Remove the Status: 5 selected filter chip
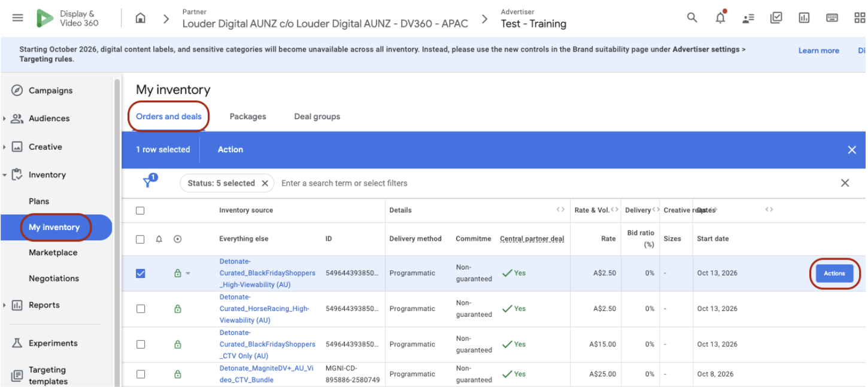868x387 pixels. 265,183
